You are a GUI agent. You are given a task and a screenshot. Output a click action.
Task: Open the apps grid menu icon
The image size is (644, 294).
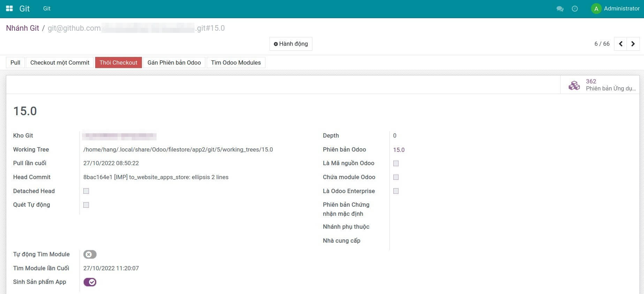pyautogui.click(x=9, y=9)
